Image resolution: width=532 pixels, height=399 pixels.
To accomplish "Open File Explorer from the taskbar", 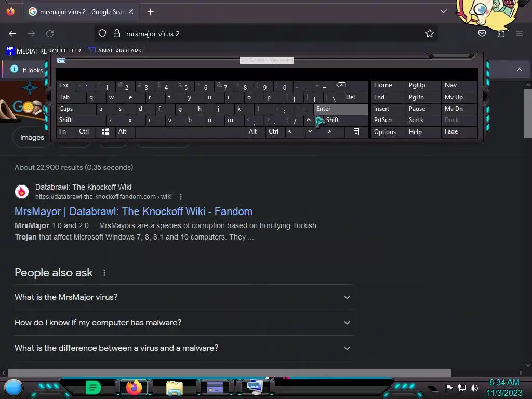I will click(x=175, y=388).
